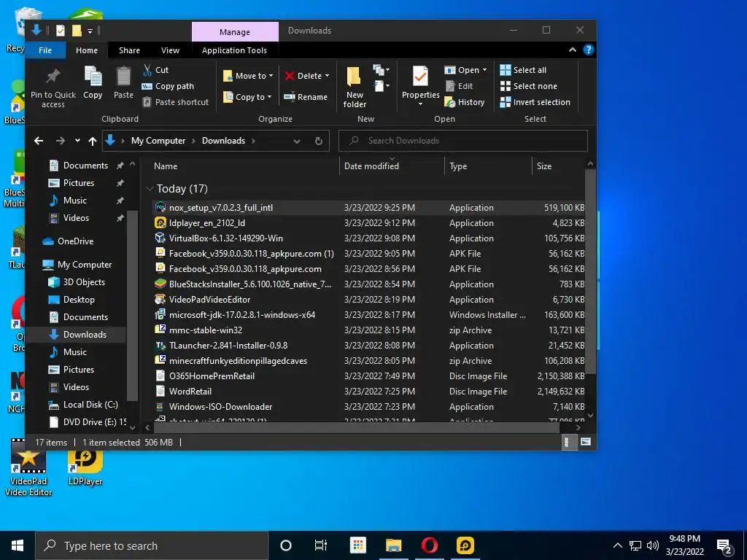Image resolution: width=747 pixels, height=560 pixels.
Task: Go forward with the right arrow
Action: coord(60,141)
